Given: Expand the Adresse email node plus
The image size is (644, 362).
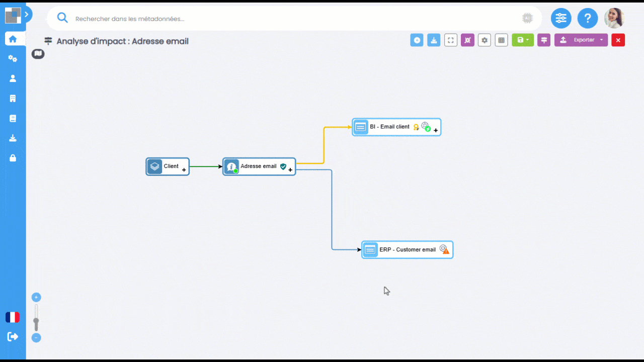Looking at the screenshot, I should (290, 170).
